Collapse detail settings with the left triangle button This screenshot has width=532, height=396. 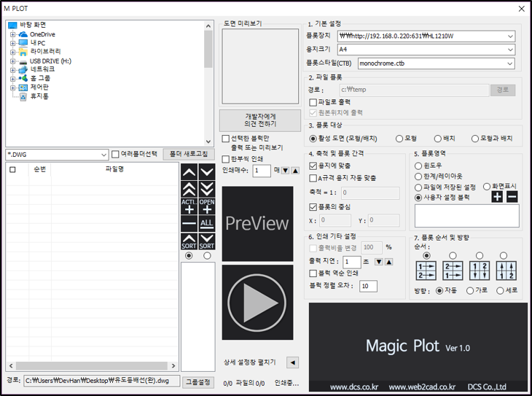[292, 362]
